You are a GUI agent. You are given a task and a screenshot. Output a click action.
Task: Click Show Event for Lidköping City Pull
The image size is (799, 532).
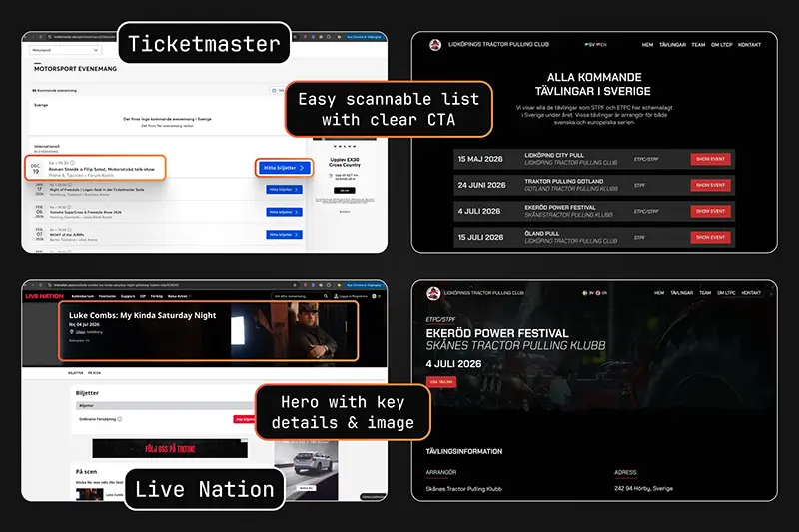(711, 159)
